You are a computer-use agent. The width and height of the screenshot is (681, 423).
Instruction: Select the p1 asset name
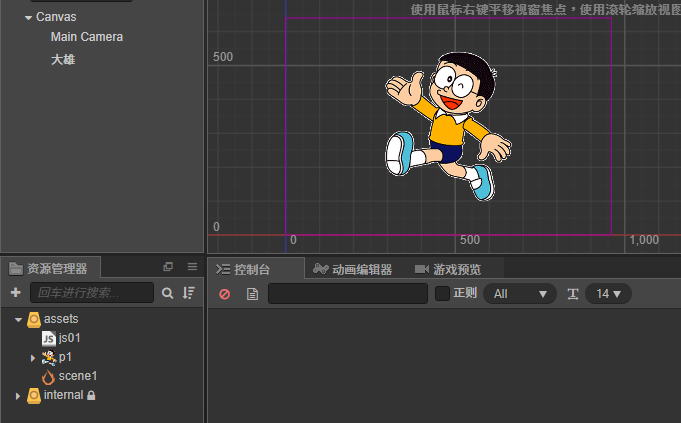(x=65, y=357)
